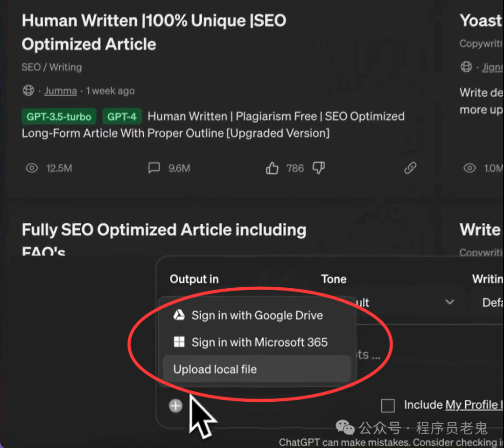This screenshot has width=504, height=448.
Task: Open author Jumma's profile link
Action: click(61, 91)
